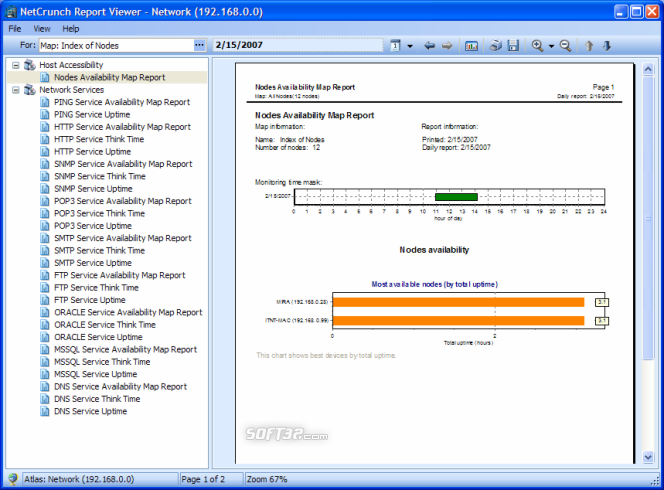Click Zoom 67% status text

click(267, 479)
